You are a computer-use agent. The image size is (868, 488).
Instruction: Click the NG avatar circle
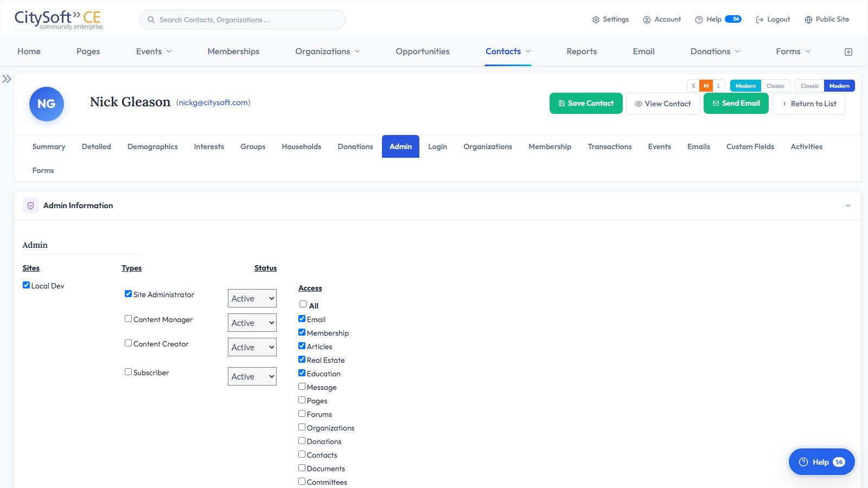(x=47, y=104)
